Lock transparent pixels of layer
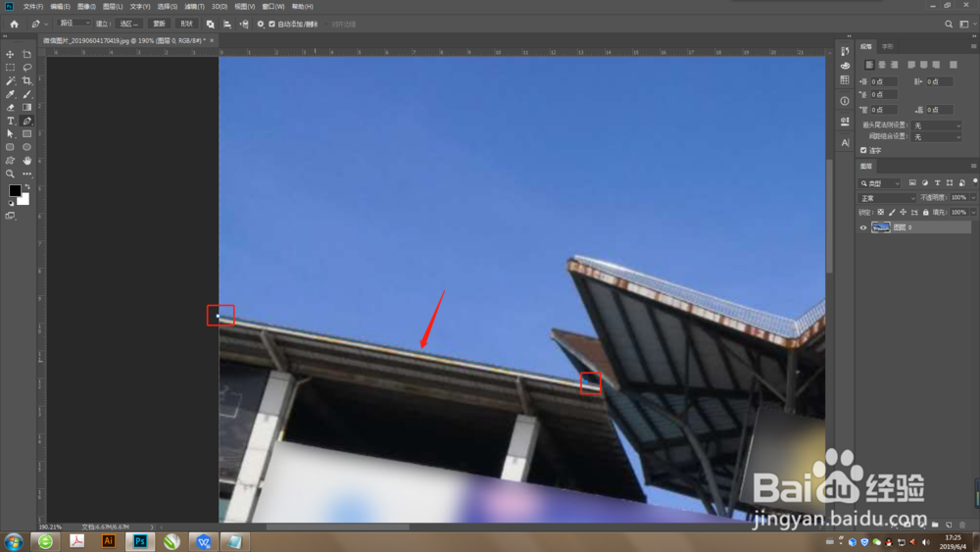This screenshot has width=980, height=552. click(x=881, y=213)
